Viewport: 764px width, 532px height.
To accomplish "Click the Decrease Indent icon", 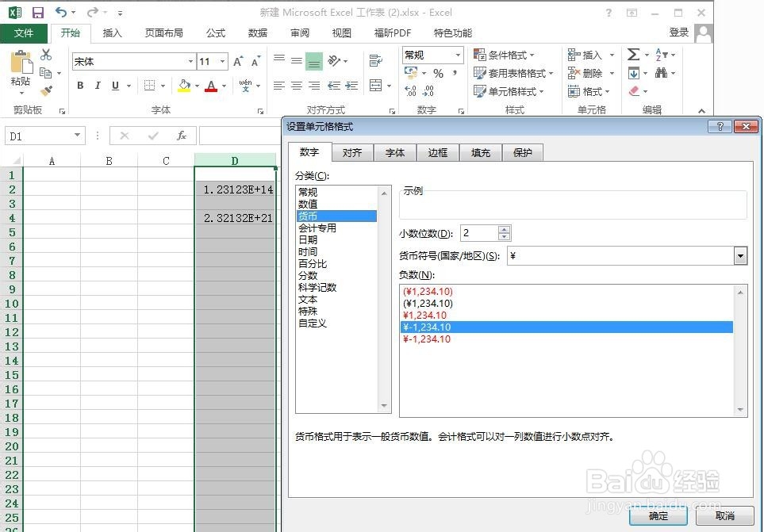I will [x=334, y=86].
